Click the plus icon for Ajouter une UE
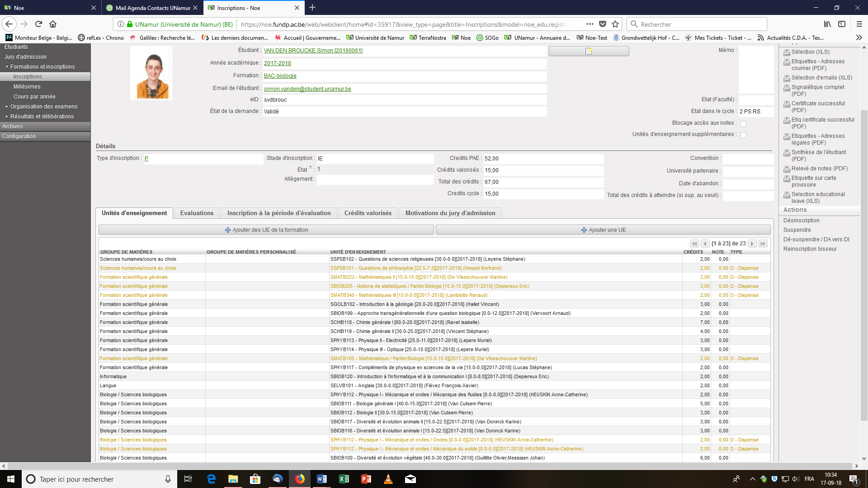868x488 pixels. (x=584, y=230)
